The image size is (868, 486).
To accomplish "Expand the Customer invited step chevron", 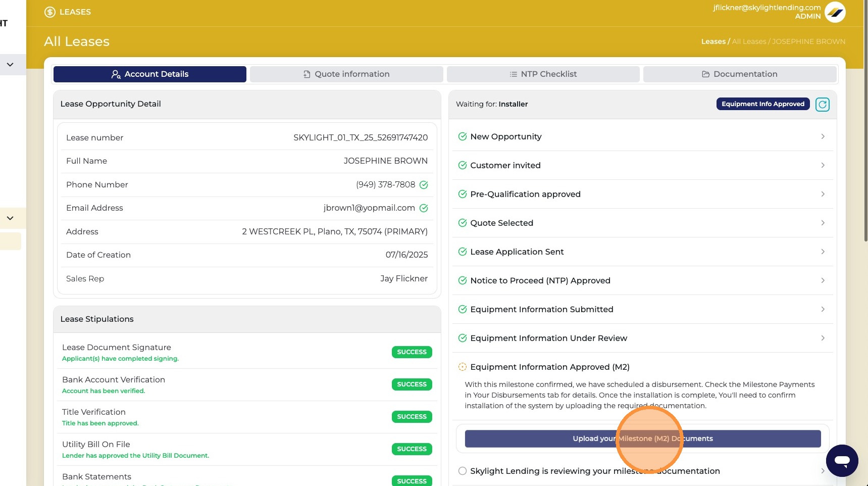I will pyautogui.click(x=823, y=165).
